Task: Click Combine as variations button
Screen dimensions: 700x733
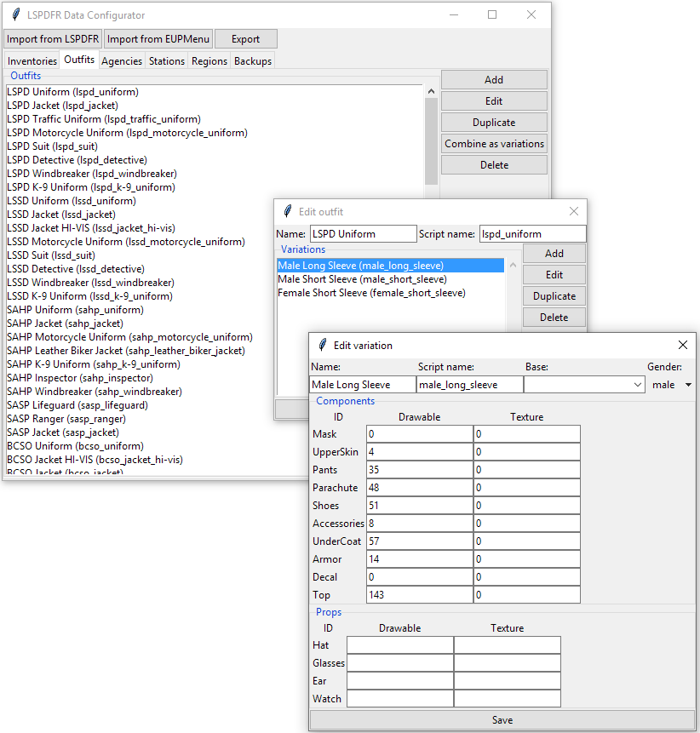Action: click(x=494, y=144)
